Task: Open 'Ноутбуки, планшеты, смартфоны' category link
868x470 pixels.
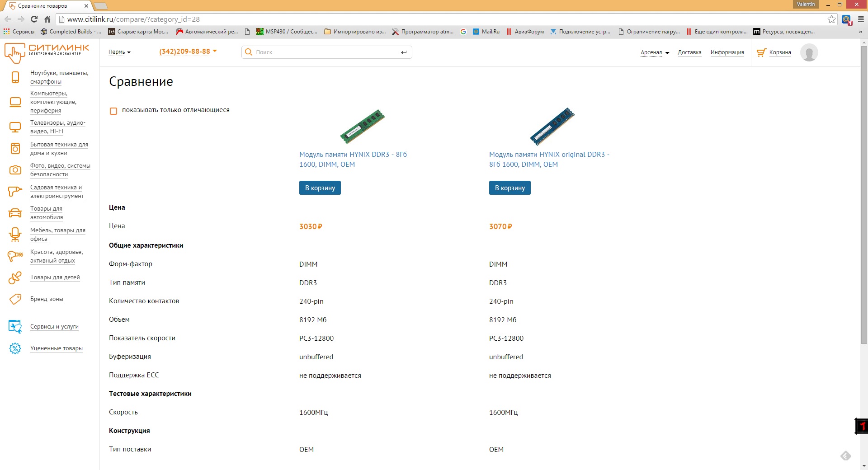Action: pos(59,77)
